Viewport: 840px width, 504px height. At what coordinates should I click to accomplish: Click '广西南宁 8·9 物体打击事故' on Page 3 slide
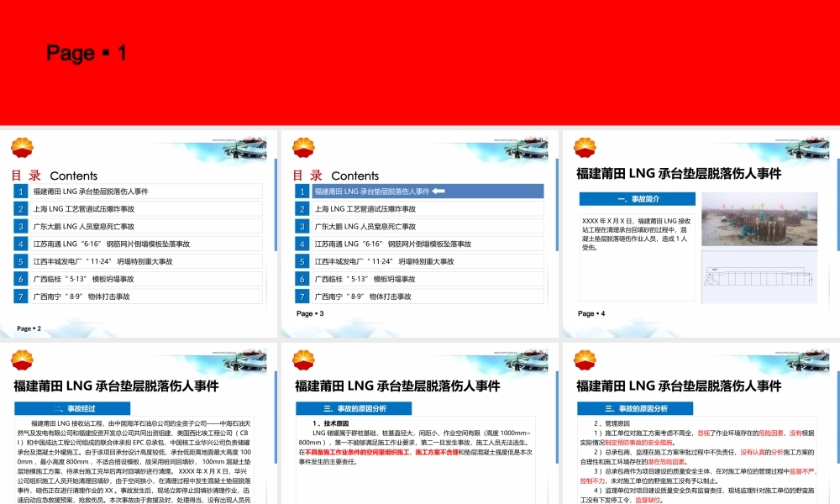pyautogui.click(x=428, y=297)
